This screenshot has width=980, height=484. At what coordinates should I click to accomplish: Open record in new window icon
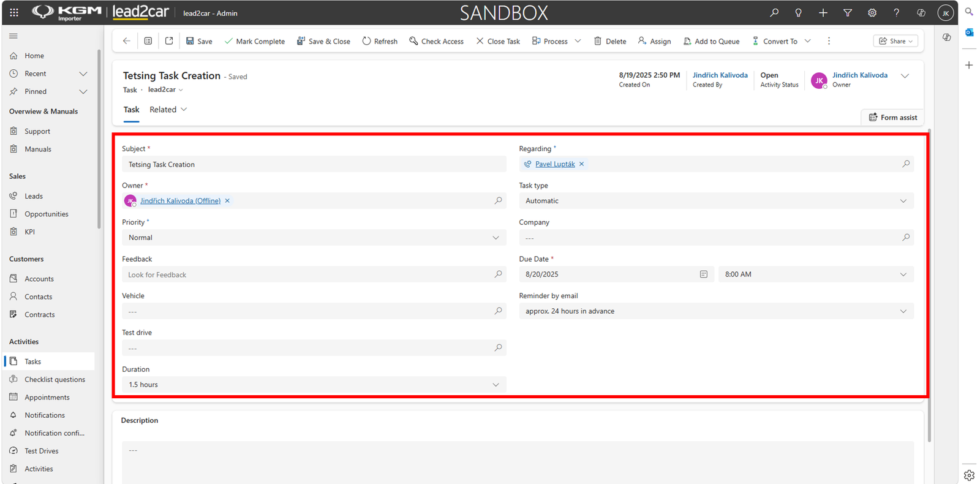[169, 41]
